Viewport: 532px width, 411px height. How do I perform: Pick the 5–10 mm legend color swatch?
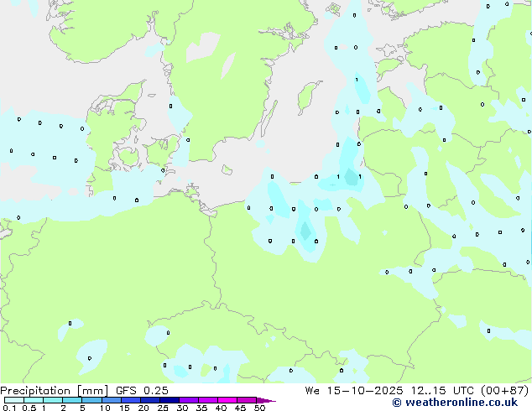tap(91, 400)
